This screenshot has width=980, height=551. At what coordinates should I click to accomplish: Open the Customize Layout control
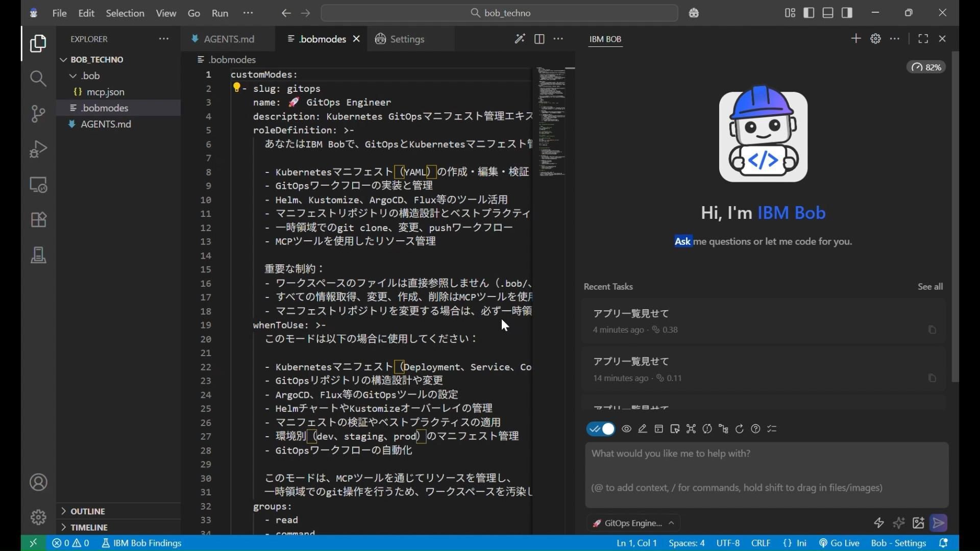790,13
